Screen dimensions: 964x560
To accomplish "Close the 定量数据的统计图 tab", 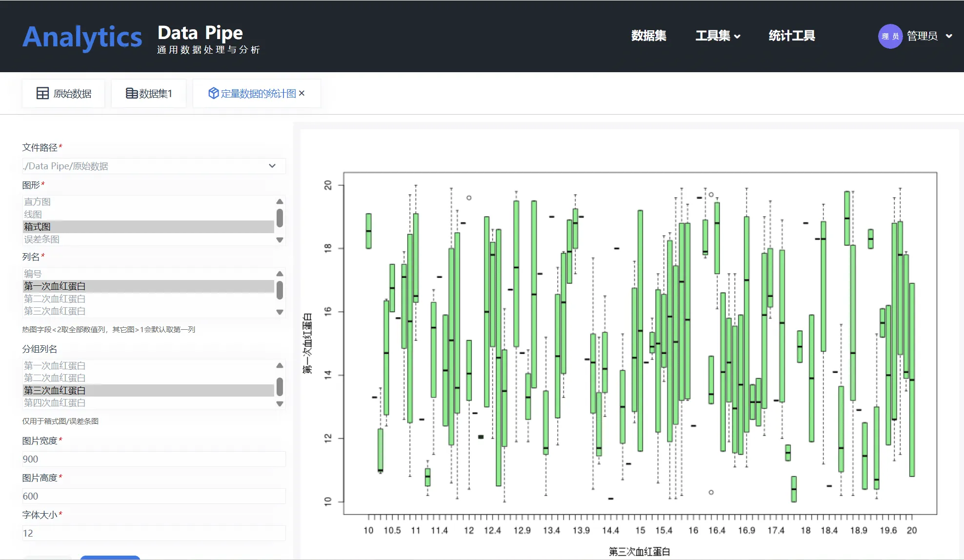I will point(302,93).
